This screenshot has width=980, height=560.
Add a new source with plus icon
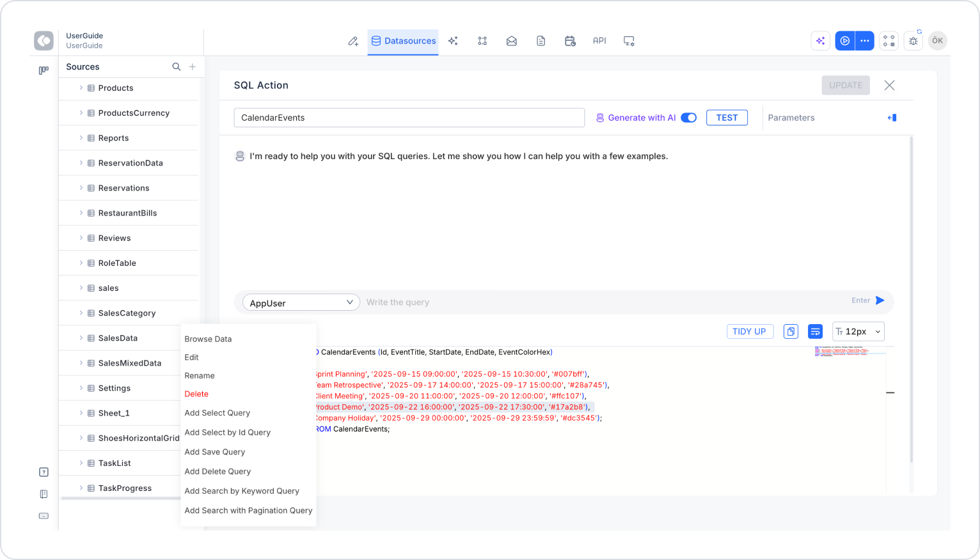(x=193, y=66)
